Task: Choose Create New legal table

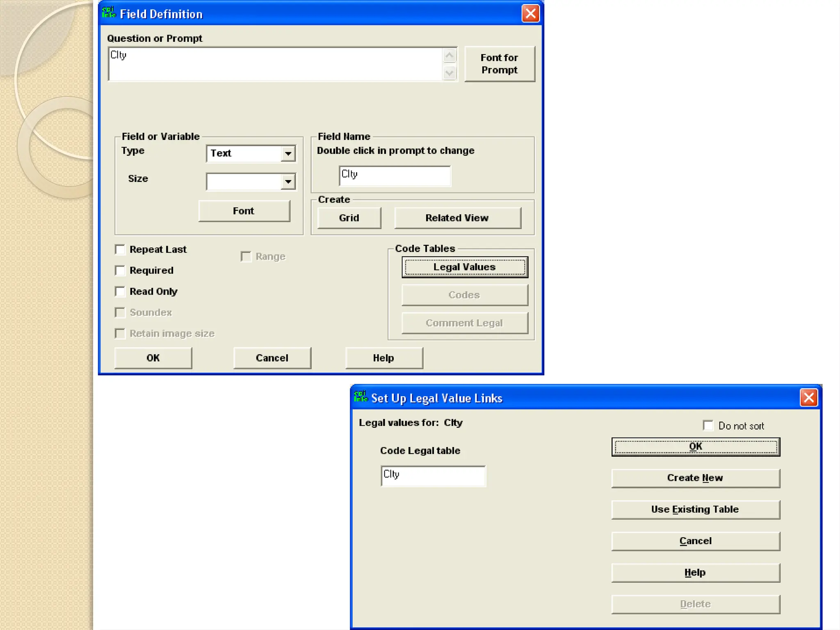Action: click(695, 478)
